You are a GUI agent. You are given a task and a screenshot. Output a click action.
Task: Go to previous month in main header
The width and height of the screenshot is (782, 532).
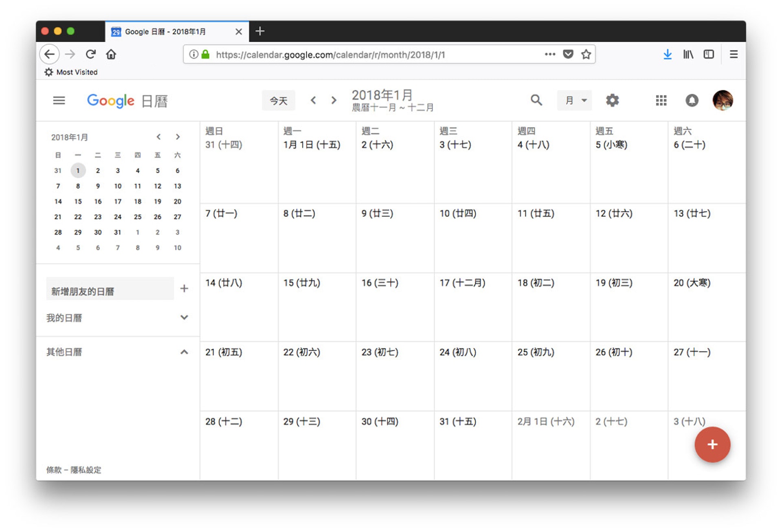click(313, 100)
